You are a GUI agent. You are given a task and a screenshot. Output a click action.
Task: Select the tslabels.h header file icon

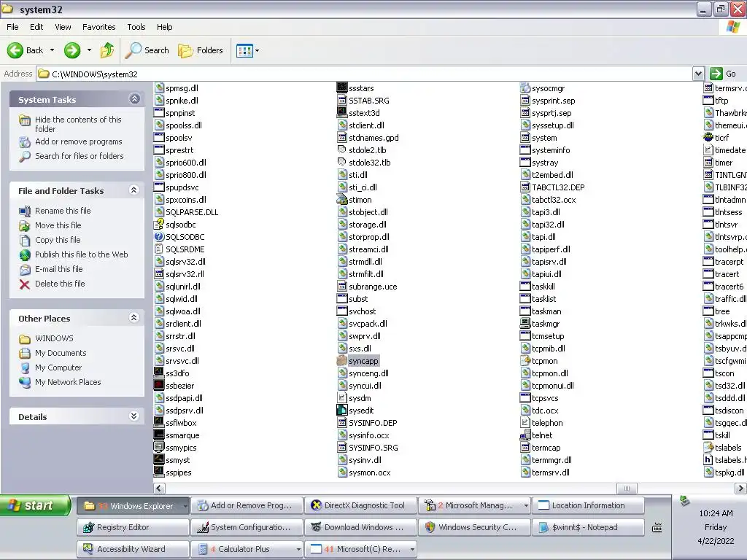pos(708,460)
